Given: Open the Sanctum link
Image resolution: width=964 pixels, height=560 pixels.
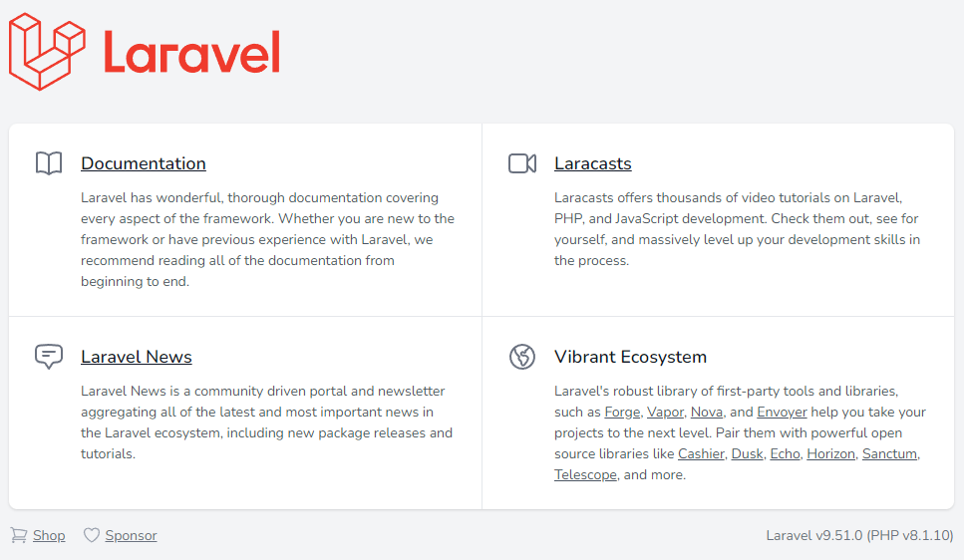Looking at the screenshot, I should pos(889,453).
